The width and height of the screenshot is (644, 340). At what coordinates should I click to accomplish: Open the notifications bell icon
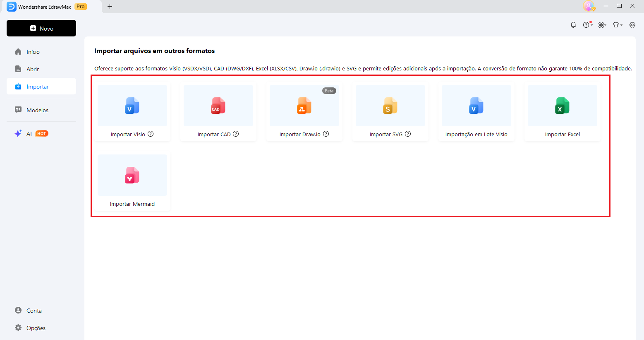click(x=573, y=25)
